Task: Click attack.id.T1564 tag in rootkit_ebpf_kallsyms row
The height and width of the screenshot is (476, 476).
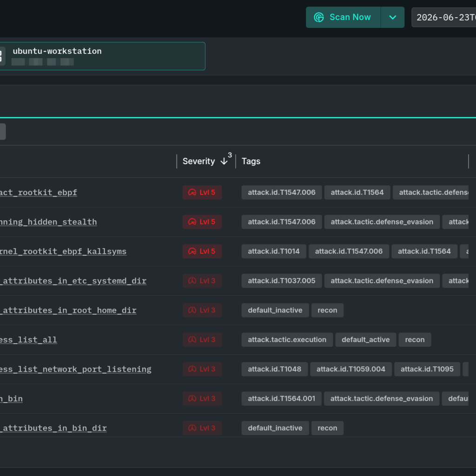Action: (424, 251)
